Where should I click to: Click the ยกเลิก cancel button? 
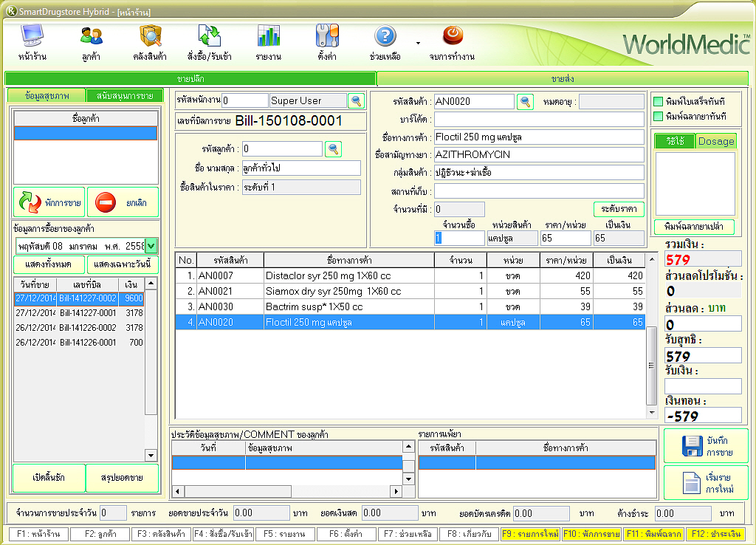coord(123,202)
